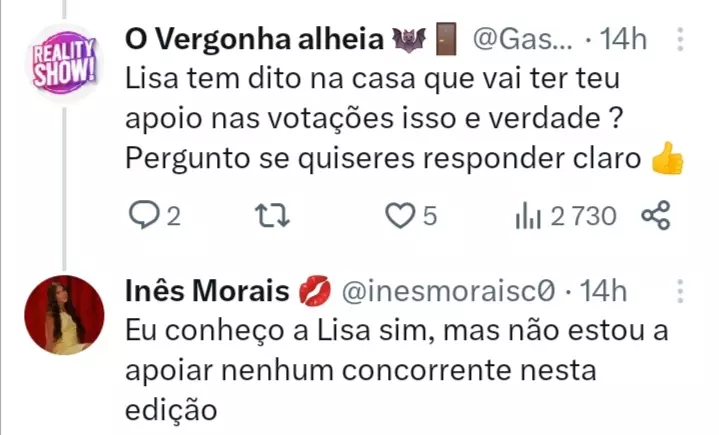The image size is (719, 435).
Task: Click the replies count number 2
Action: (x=173, y=215)
